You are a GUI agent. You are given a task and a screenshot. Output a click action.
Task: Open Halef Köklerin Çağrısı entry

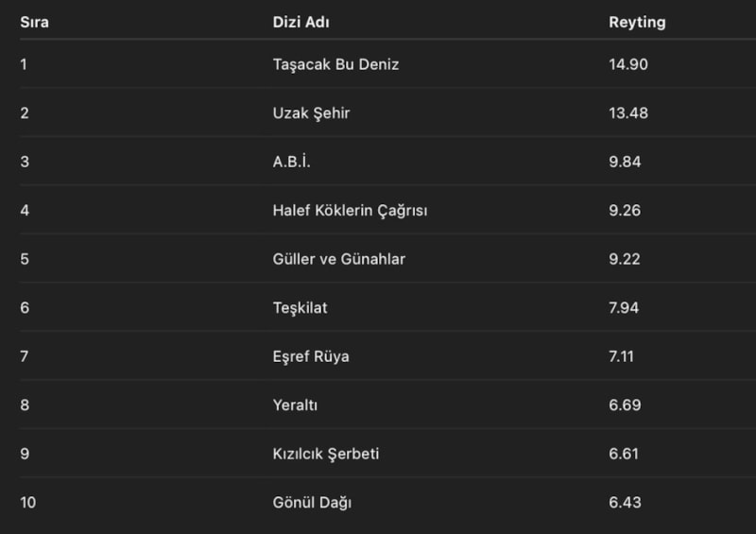click(350, 210)
